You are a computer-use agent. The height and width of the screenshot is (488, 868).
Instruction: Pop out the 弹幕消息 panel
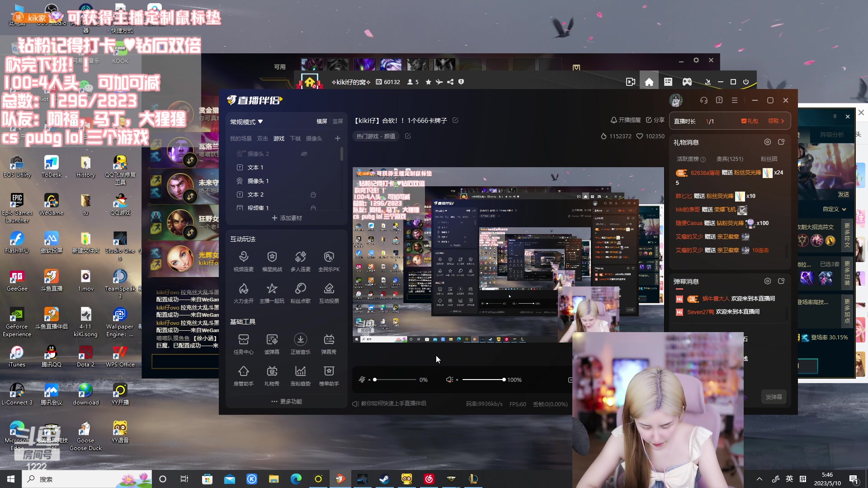pos(781,281)
